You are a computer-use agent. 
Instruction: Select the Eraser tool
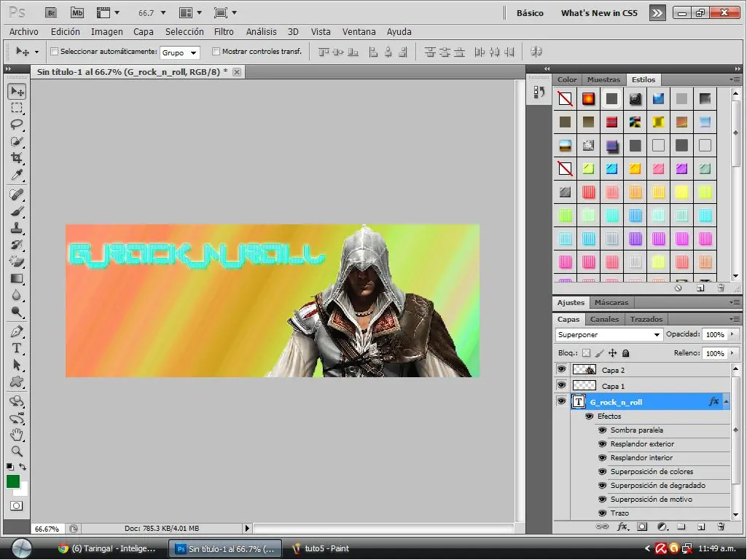coord(17,261)
